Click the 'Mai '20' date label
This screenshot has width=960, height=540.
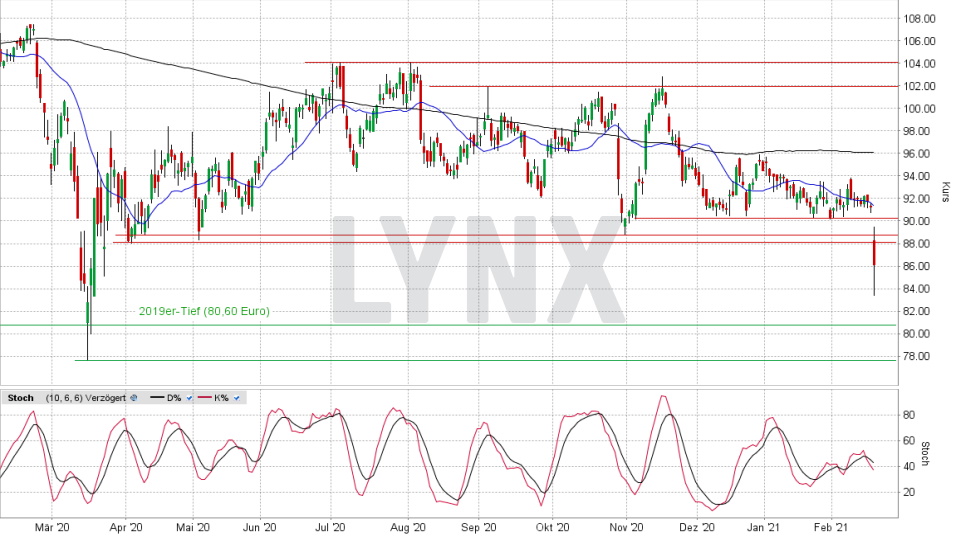193,527
